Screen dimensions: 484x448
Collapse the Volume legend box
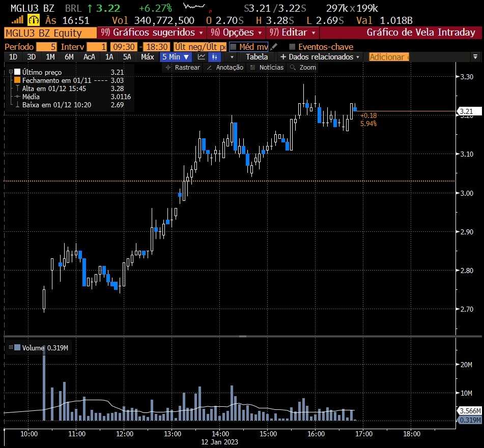pos(11,348)
